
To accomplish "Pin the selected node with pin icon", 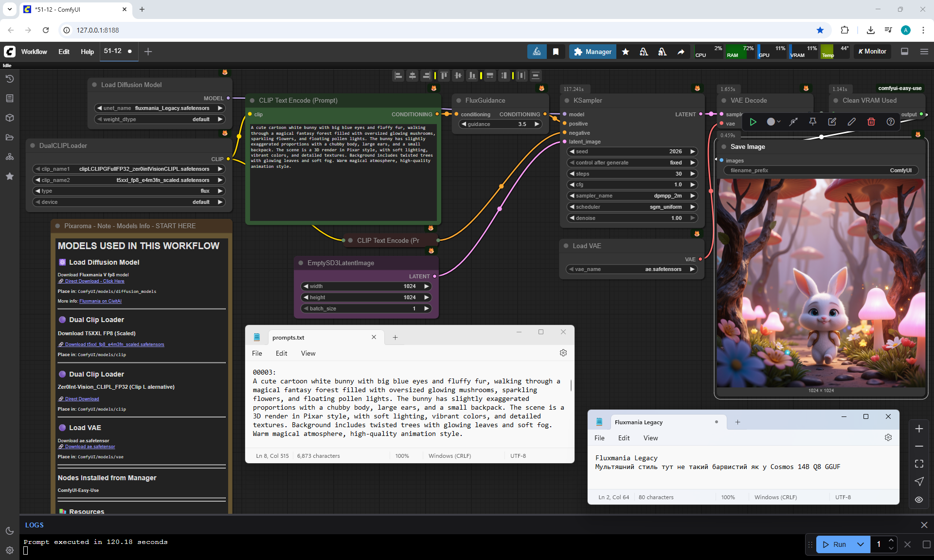I will [x=812, y=122].
